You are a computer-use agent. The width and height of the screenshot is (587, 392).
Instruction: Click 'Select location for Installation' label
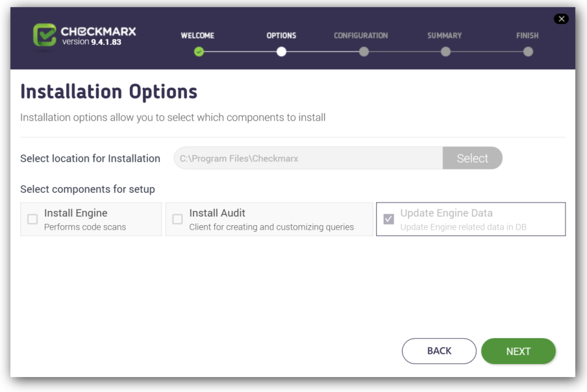90,158
